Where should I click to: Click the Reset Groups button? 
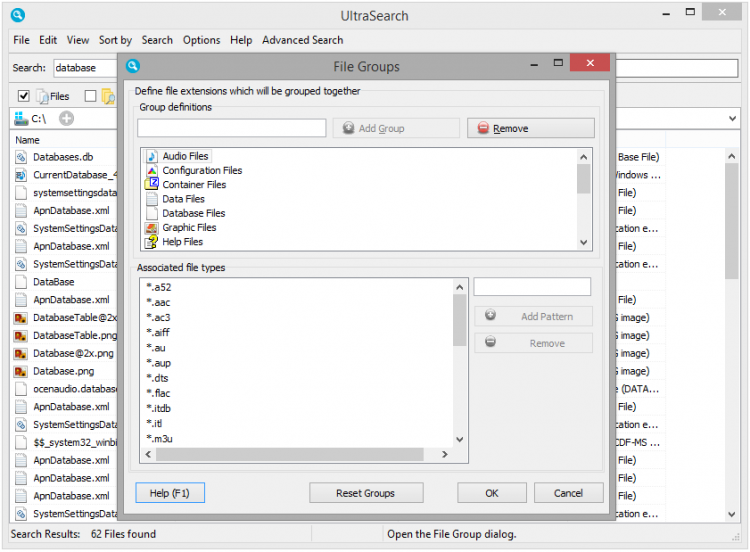coord(366,493)
